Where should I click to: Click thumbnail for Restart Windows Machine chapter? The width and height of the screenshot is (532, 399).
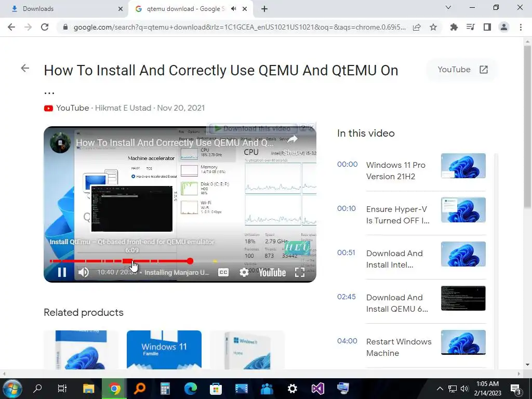463,342
